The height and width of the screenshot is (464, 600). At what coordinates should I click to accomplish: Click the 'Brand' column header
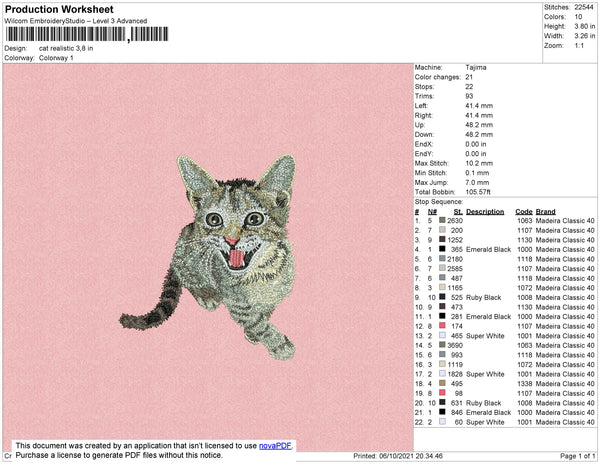coord(545,212)
